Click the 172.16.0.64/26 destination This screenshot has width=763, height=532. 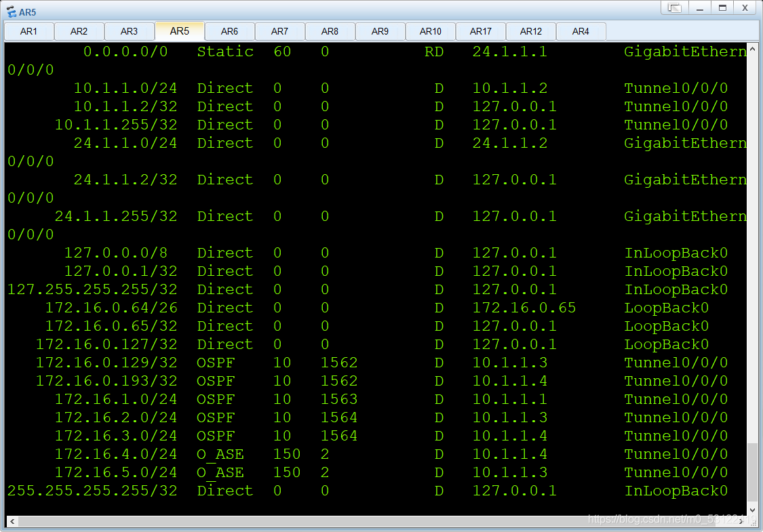click(111, 308)
